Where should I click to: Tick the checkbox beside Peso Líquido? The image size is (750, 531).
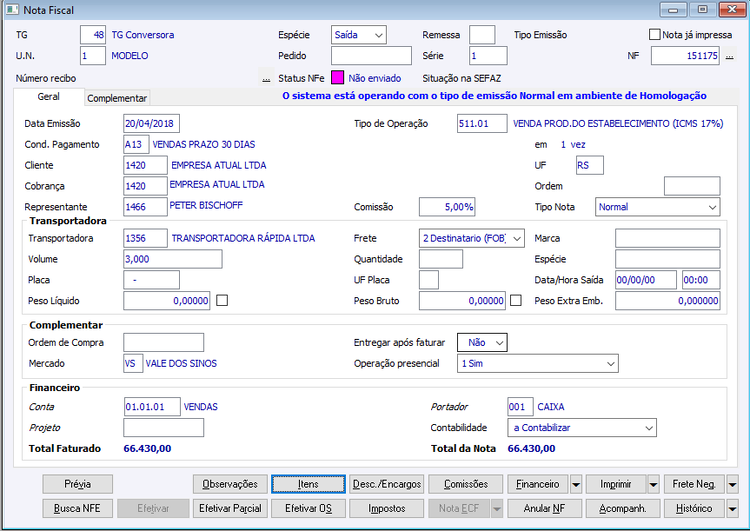click(x=222, y=300)
